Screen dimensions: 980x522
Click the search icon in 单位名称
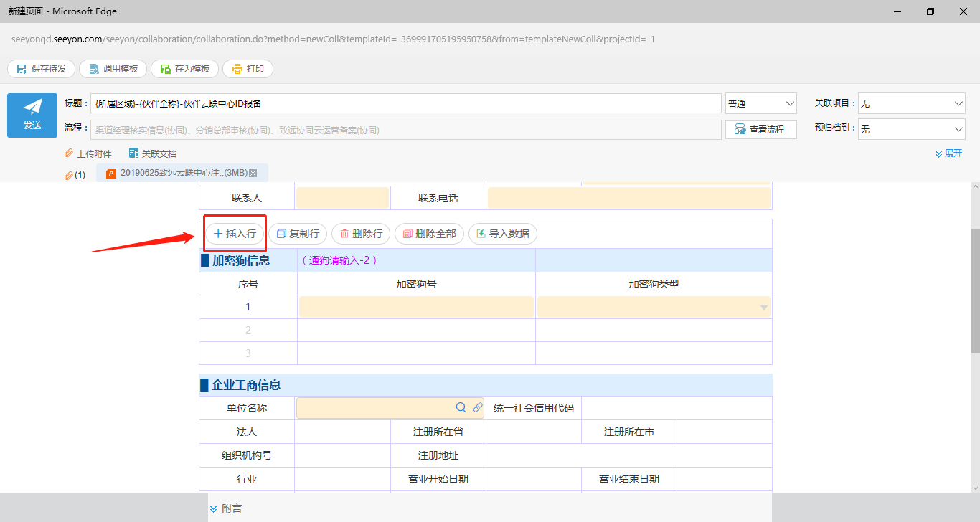pos(461,407)
